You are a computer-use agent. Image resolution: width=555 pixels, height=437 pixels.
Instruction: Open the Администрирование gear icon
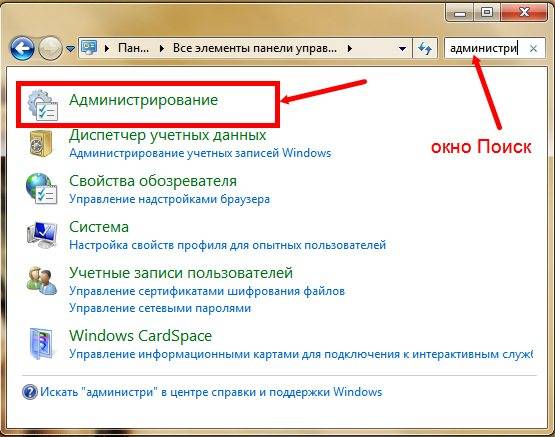[42, 105]
